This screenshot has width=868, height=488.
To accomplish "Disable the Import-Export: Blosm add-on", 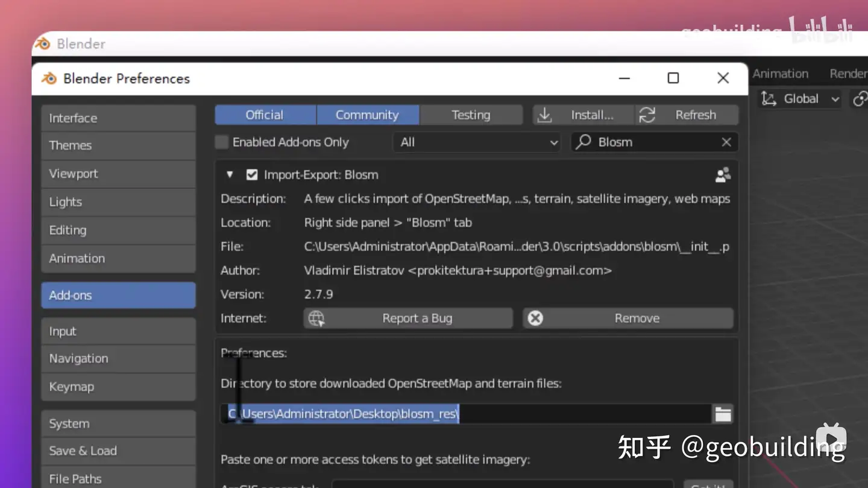I will [252, 175].
